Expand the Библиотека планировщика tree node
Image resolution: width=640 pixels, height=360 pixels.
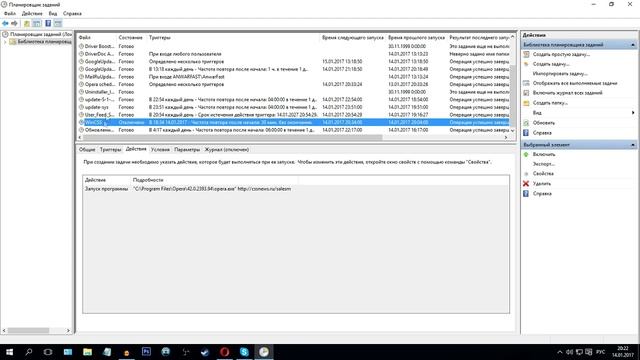click(x=5, y=42)
